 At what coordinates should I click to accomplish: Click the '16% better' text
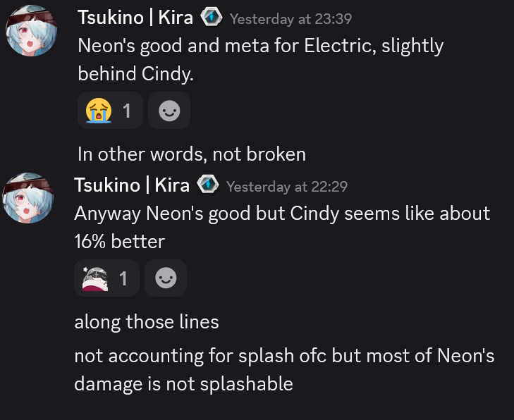(x=120, y=242)
